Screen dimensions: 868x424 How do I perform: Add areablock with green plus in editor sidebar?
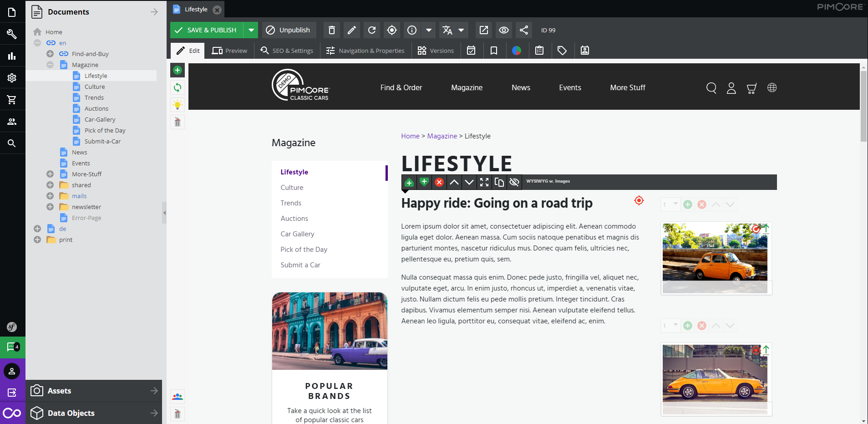(x=178, y=70)
